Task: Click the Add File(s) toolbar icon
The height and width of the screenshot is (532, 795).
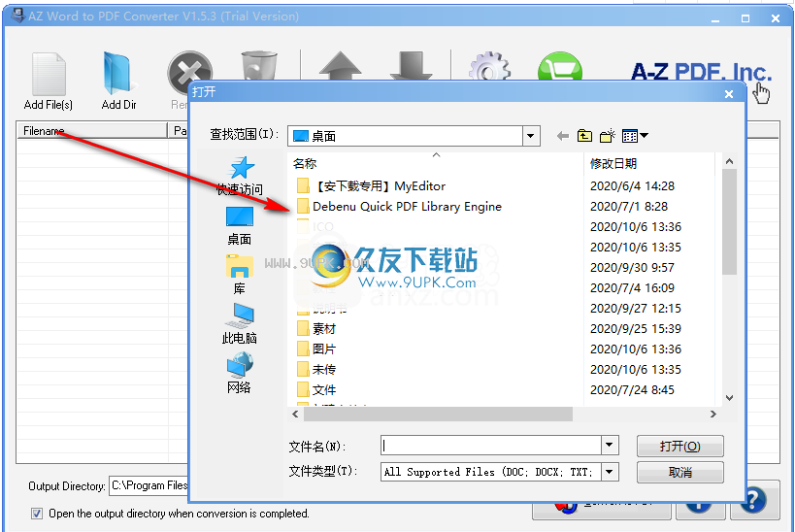Action: (x=49, y=74)
